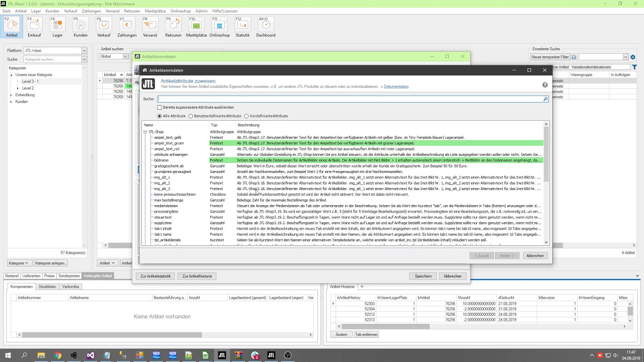Open the Versand toolbar icon
This screenshot has width=644, height=362.
click(x=150, y=27)
